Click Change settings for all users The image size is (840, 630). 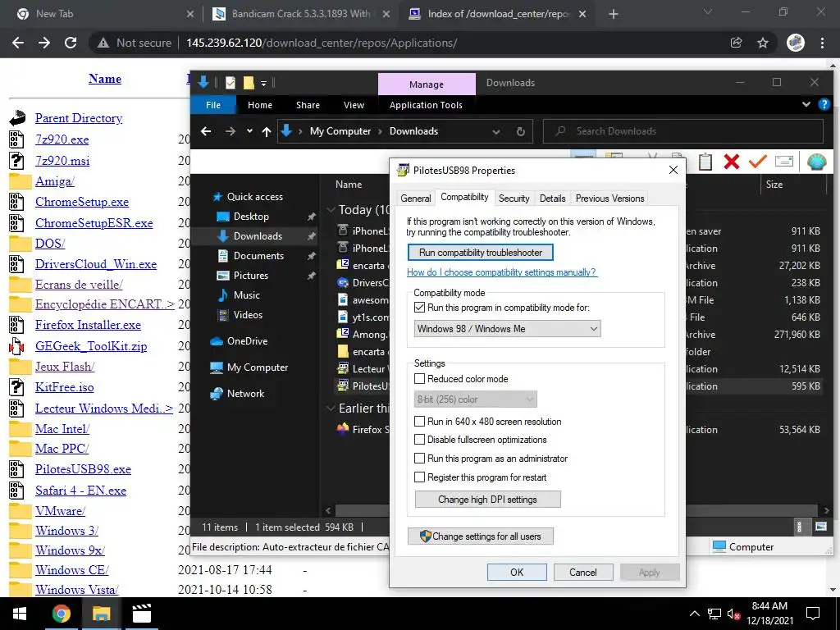pyautogui.click(x=481, y=536)
